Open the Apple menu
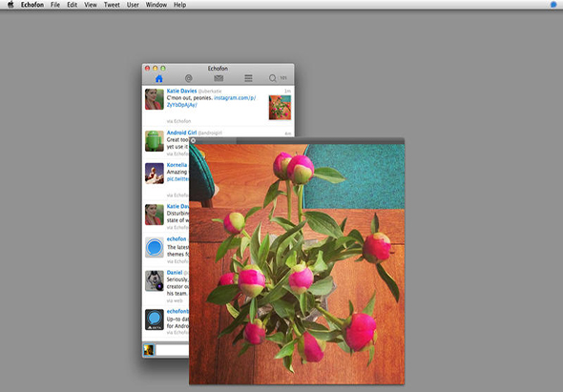Viewport: 563px width, 392px height. point(10,5)
